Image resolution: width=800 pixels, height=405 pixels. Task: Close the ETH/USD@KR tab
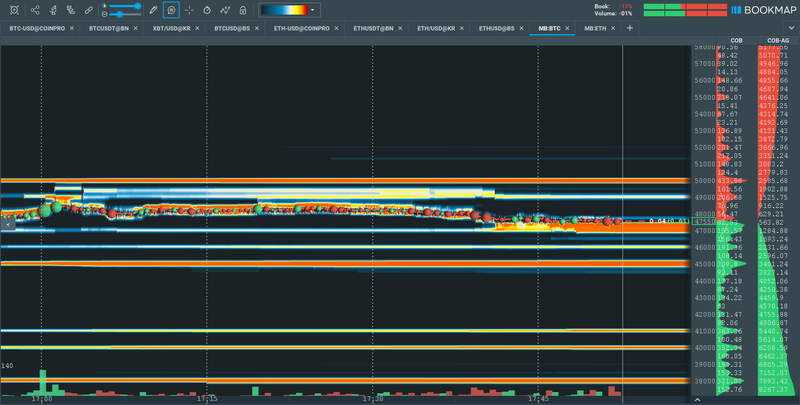pos(462,29)
